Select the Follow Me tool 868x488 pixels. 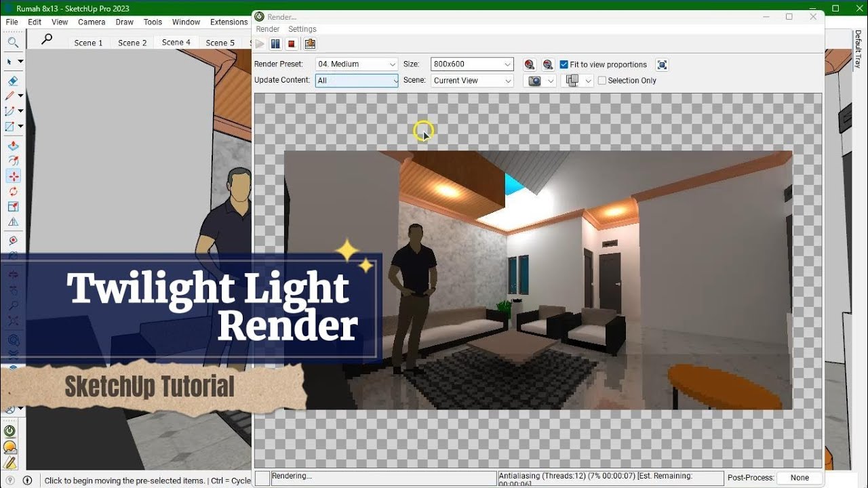(13, 161)
